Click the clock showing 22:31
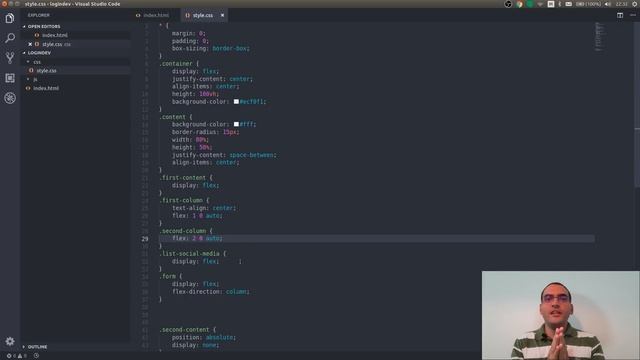 click(x=621, y=4)
